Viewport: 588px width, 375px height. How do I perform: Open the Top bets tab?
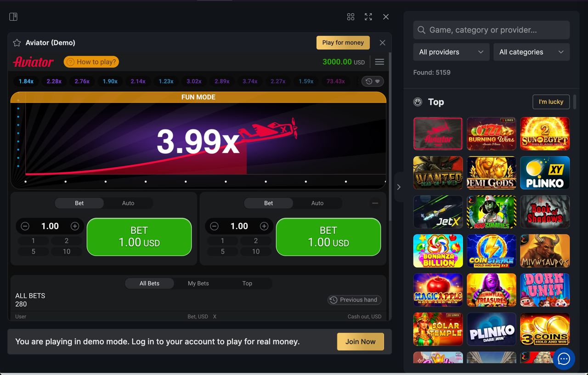[247, 284]
